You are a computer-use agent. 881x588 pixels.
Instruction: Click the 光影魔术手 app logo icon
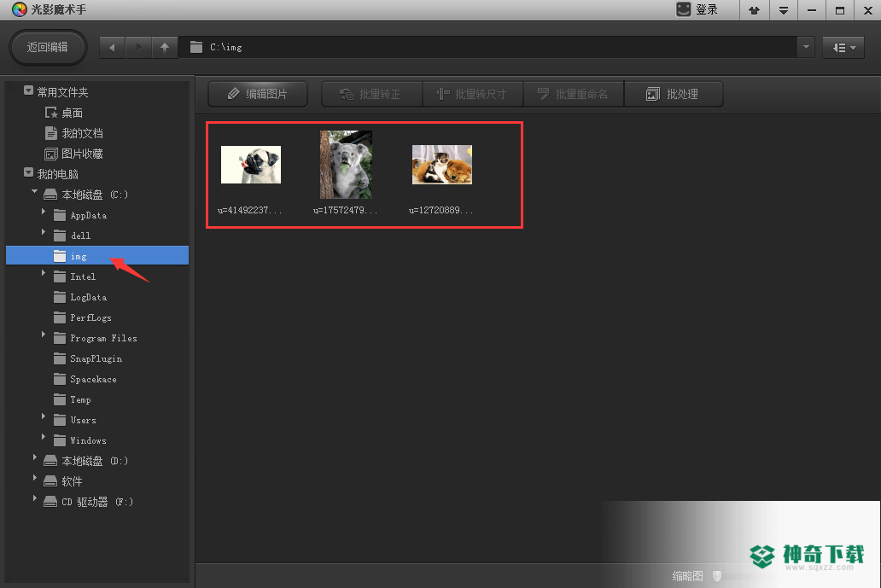point(19,9)
